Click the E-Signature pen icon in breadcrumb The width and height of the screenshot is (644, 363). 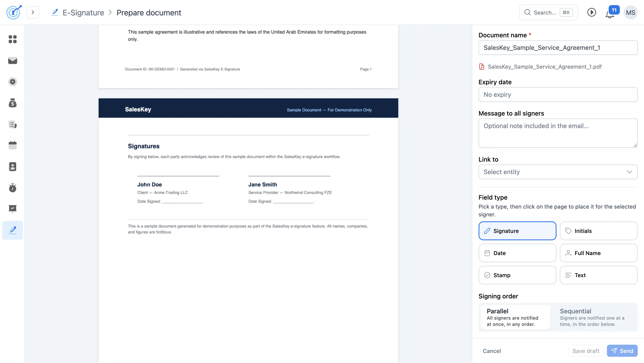(x=55, y=12)
